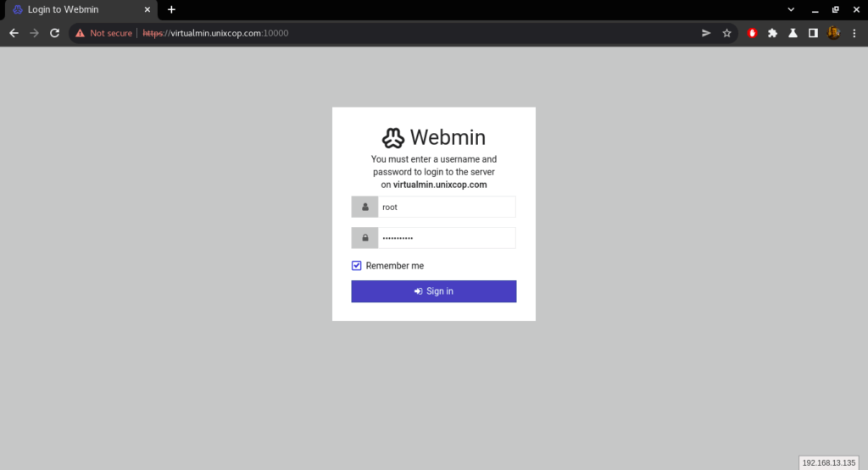
Task: Click the Remember me label text
Action: (395, 266)
